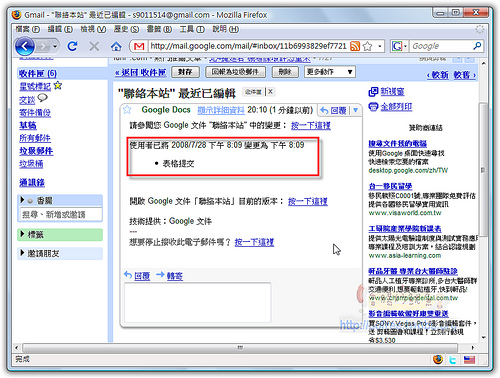
Task: Click the US flag icon in status bar
Action: 469,359
